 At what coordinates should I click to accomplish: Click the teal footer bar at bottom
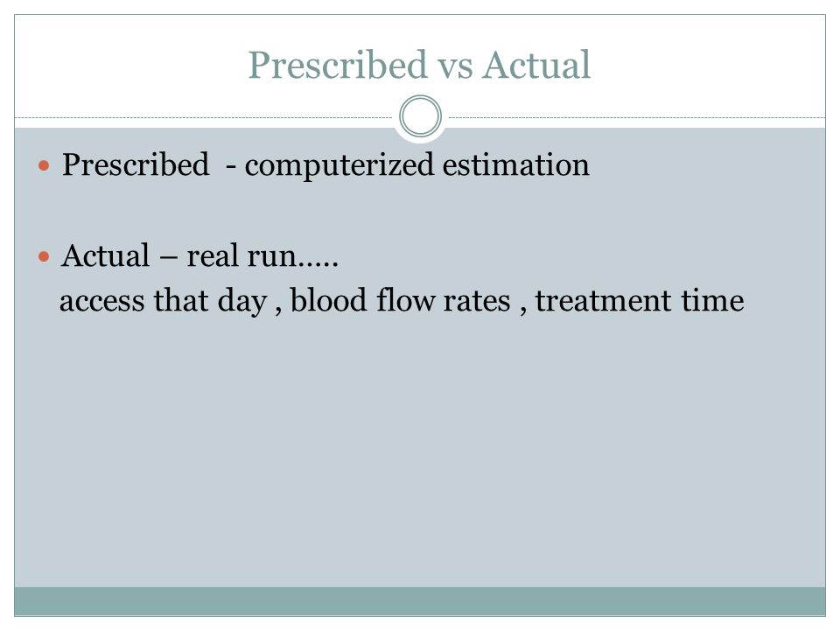[x=420, y=601]
